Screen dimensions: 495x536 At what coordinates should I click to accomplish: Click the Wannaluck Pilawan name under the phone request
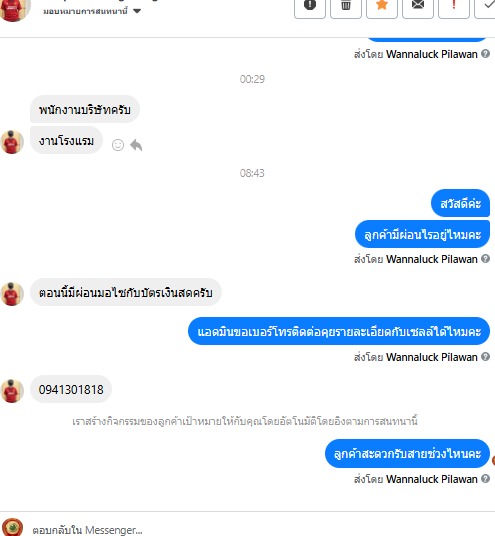click(x=432, y=357)
